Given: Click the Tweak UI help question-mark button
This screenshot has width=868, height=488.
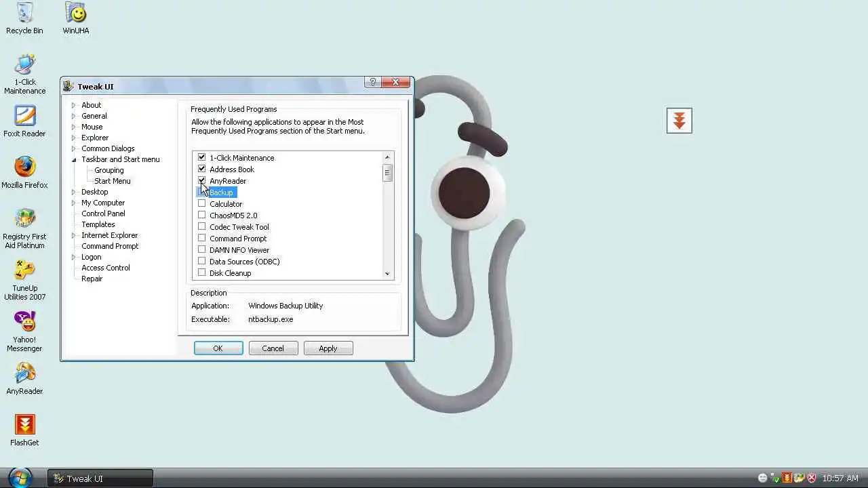Looking at the screenshot, I should tap(372, 82).
